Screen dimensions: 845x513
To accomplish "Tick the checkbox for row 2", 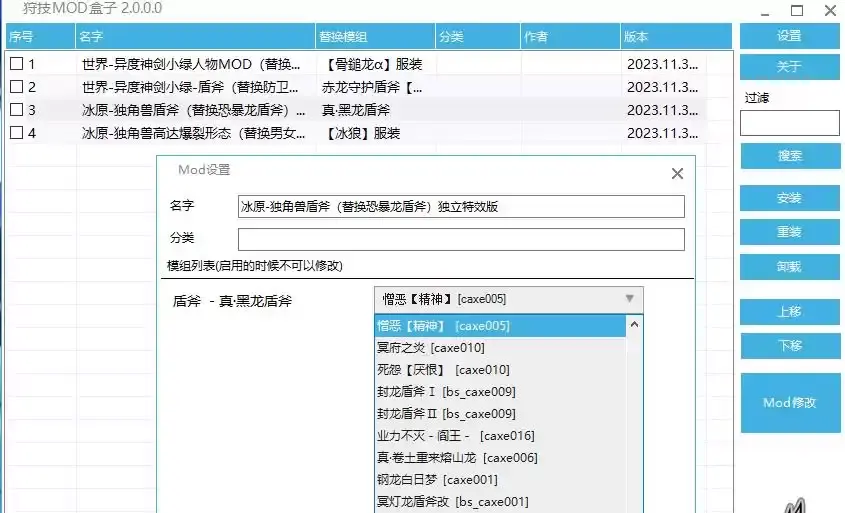I will click(x=16, y=87).
